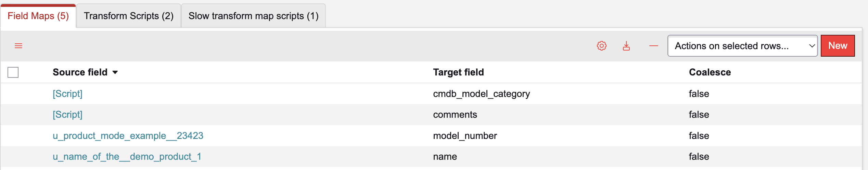The image size is (868, 170).
Task: Open the Actions on selected rows dropdown
Action: click(x=742, y=46)
